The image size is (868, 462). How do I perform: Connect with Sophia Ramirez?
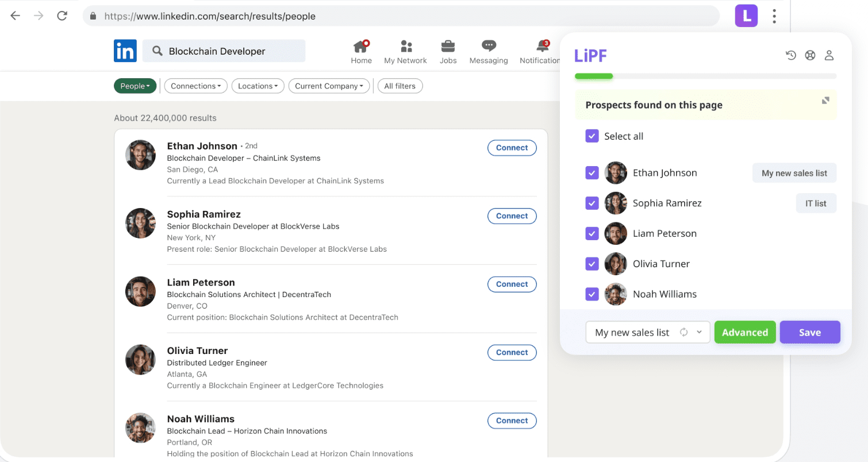pyautogui.click(x=512, y=216)
